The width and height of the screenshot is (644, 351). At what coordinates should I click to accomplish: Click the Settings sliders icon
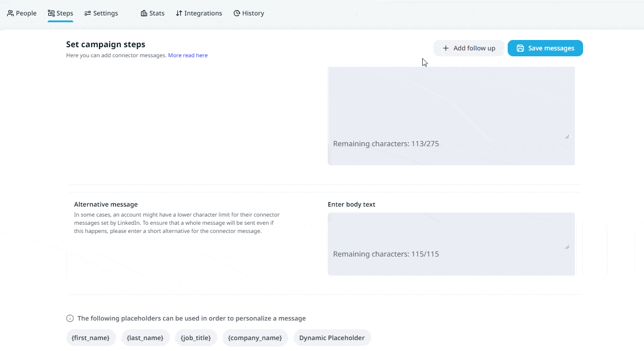click(88, 13)
